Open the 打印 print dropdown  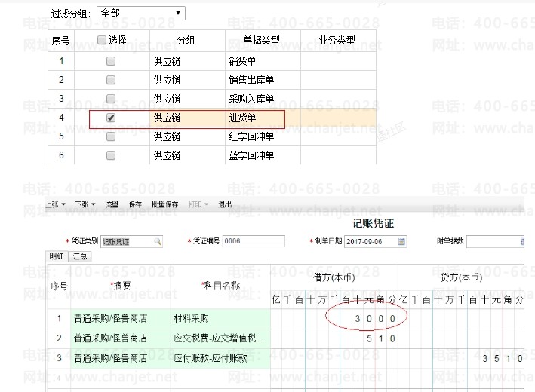click(198, 204)
